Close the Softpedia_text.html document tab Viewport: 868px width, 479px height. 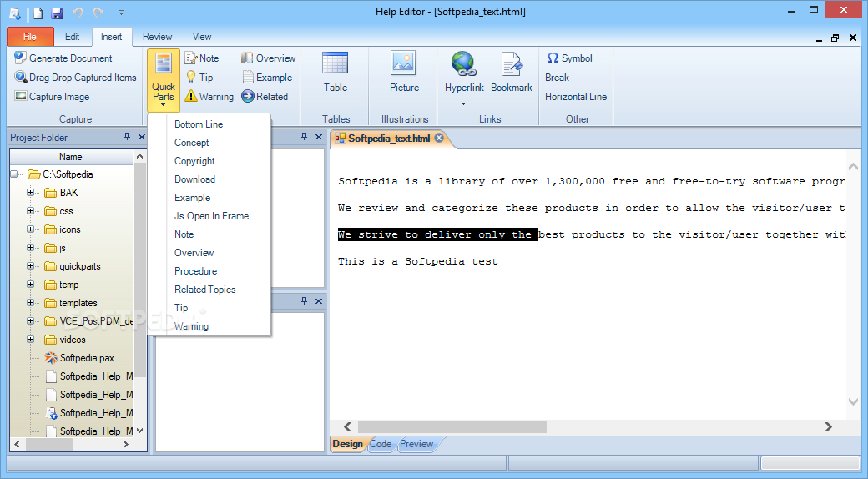[x=439, y=138]
